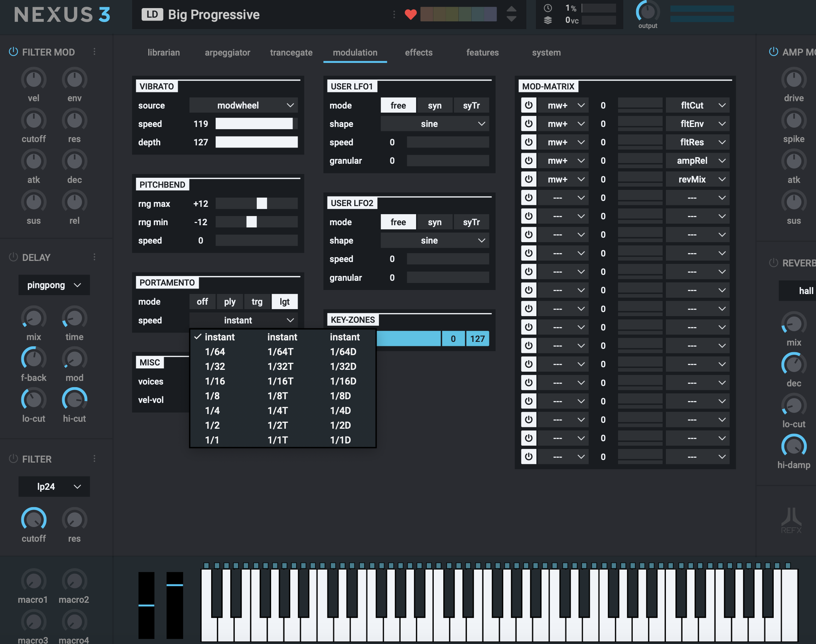Open USER LFO2 shape sine dropdown
Screen dimensions: 816x644
point(435,241)
